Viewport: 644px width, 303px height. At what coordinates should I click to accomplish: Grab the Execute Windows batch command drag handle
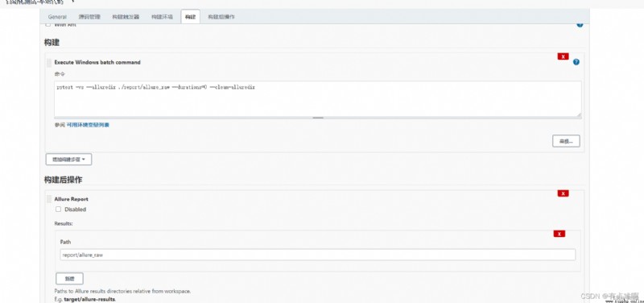pyautogui.click(x=49, y=63)
